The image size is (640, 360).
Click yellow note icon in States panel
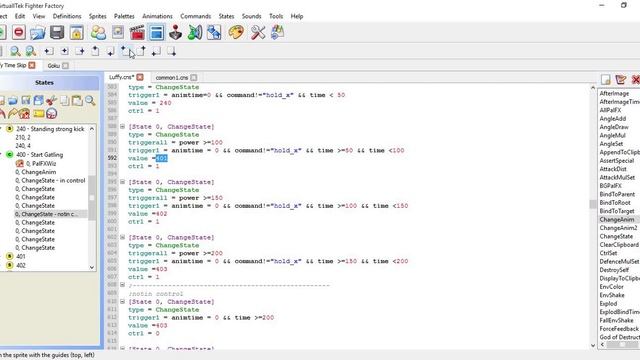39,113
